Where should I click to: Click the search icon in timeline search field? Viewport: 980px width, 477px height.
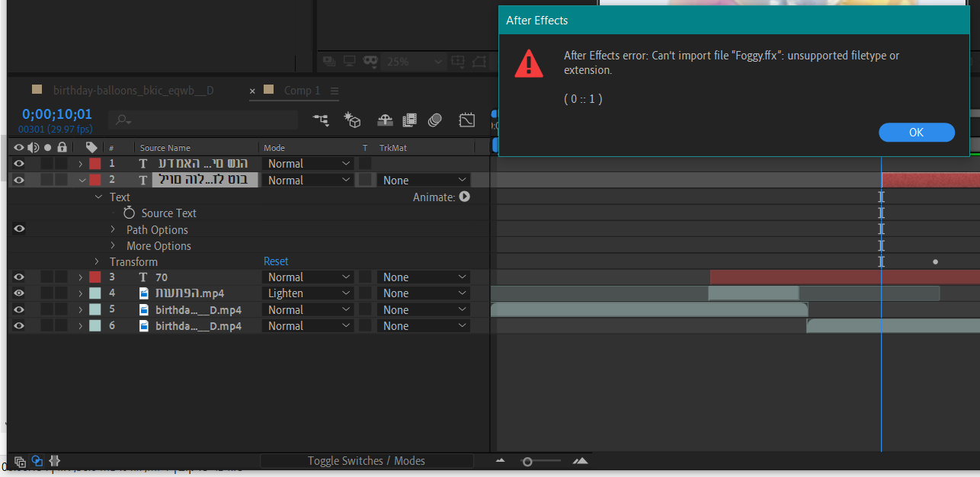click(x=123, y=120)
